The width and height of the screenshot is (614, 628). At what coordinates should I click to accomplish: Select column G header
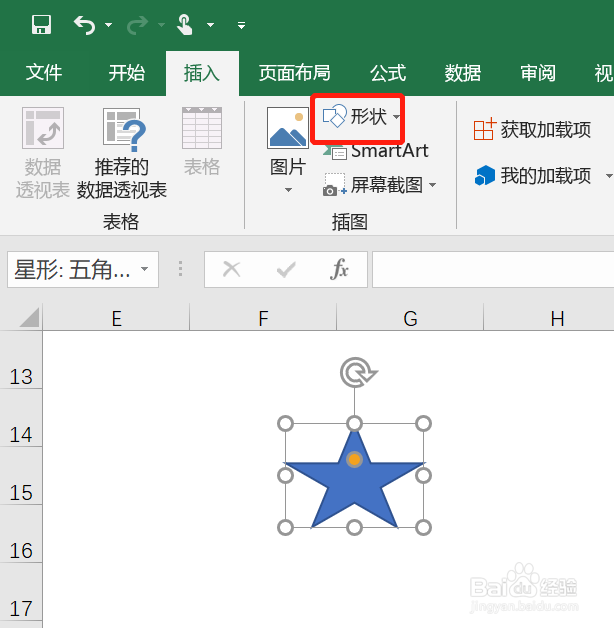click(410, 319)
